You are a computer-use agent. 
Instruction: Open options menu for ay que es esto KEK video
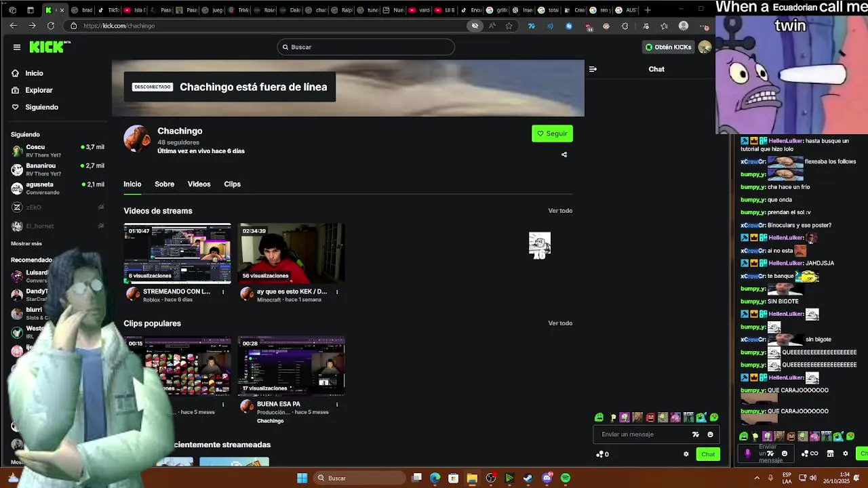coord(337,292)
